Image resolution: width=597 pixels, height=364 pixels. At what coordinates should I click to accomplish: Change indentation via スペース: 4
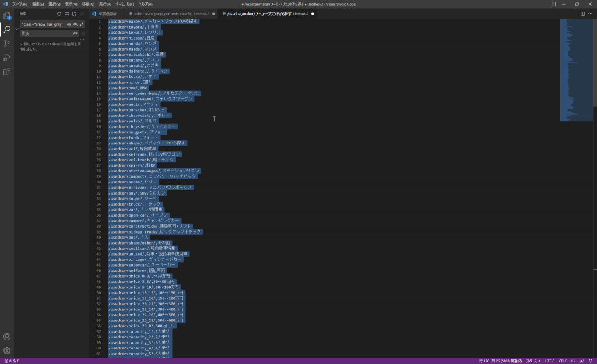(x=533, y=361)
